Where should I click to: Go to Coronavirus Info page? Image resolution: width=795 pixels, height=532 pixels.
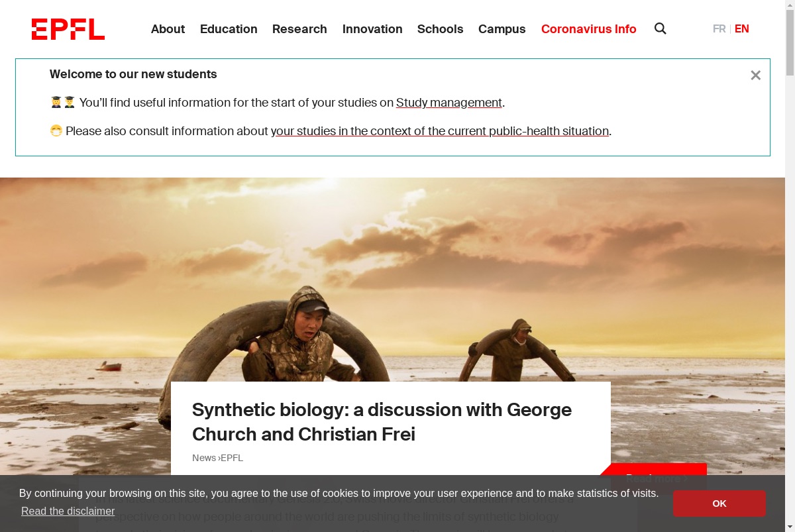pos(588,29)
